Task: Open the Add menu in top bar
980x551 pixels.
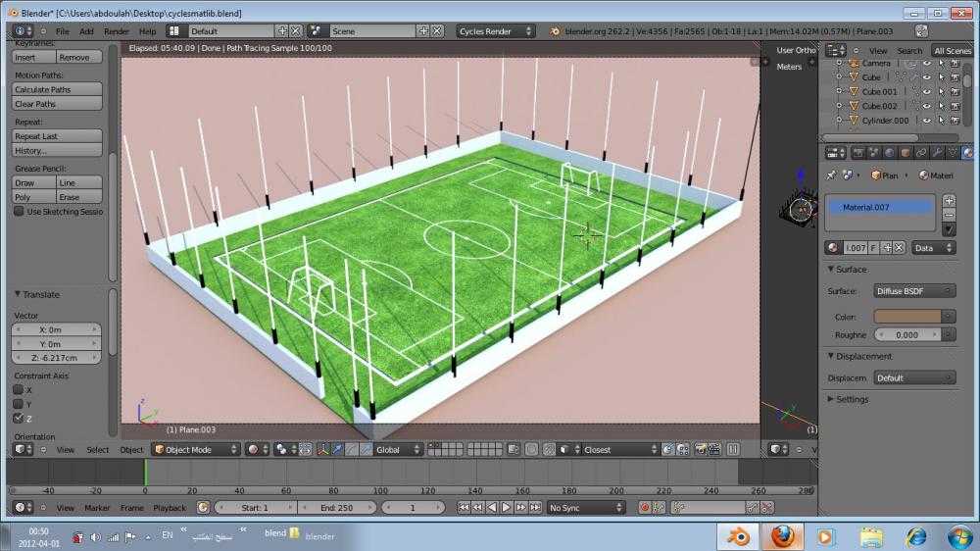Action: point(86,30)
